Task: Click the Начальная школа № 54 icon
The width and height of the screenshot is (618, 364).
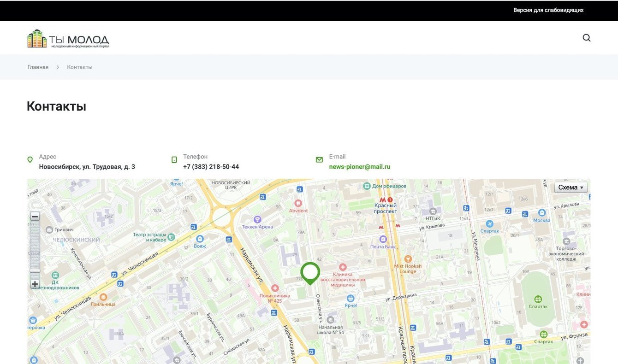Action: [x=331, y=320]
